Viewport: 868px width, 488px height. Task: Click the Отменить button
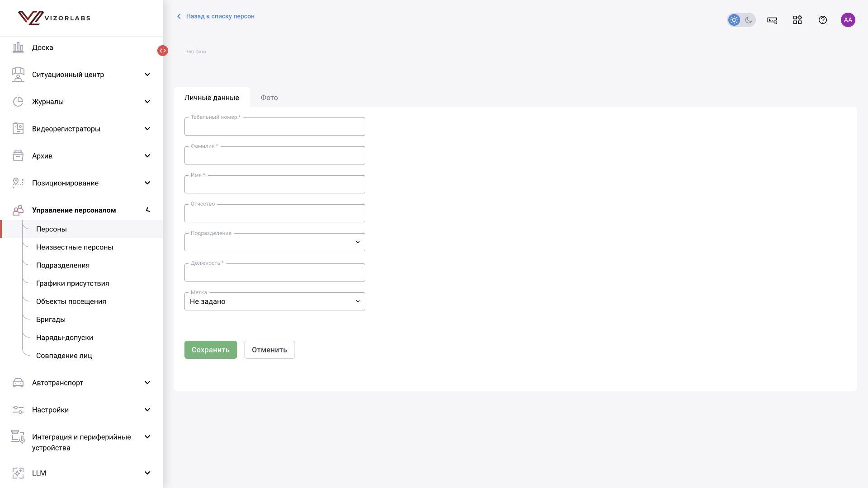coord(269,350)
